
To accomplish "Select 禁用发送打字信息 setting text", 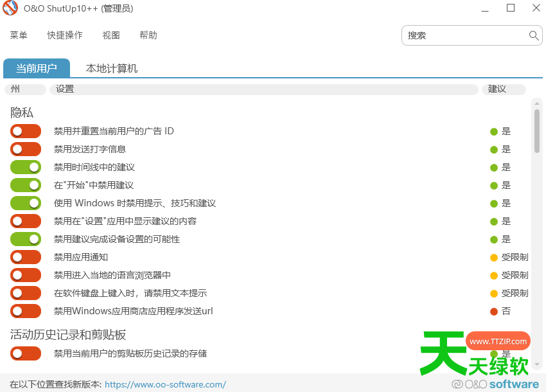I will [89, 149].
